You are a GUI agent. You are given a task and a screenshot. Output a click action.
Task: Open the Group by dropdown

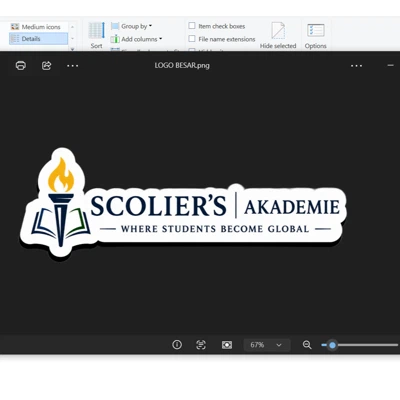[x=132, y=26]
